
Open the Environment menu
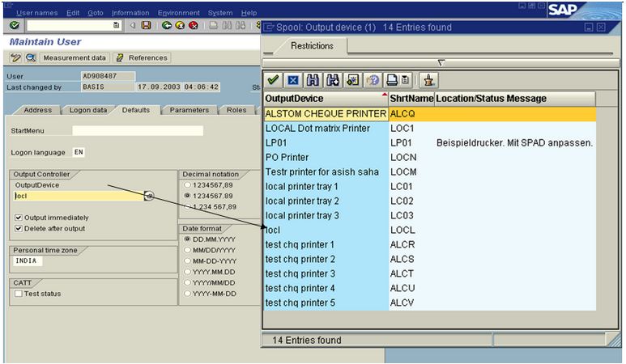[178, 13]
